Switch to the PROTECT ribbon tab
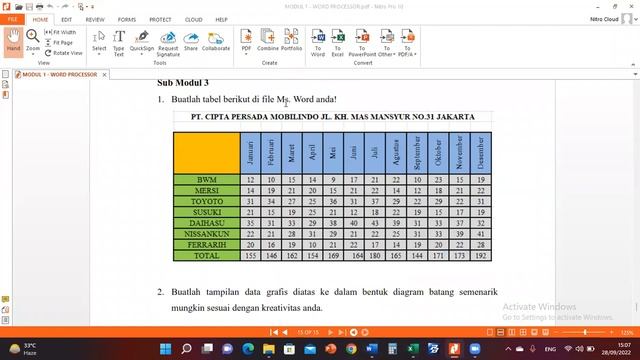 pyautogui.click(x=160, y=20)
